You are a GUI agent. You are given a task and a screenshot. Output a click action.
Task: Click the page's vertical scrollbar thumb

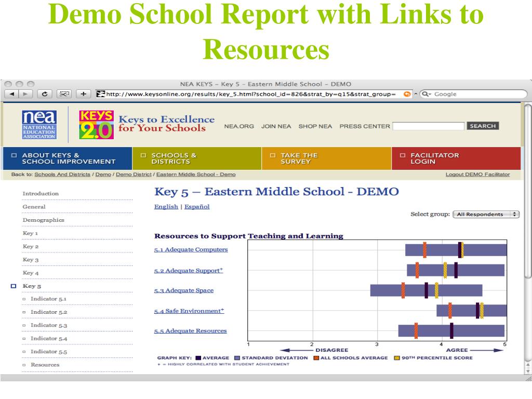tap(528, 191)
